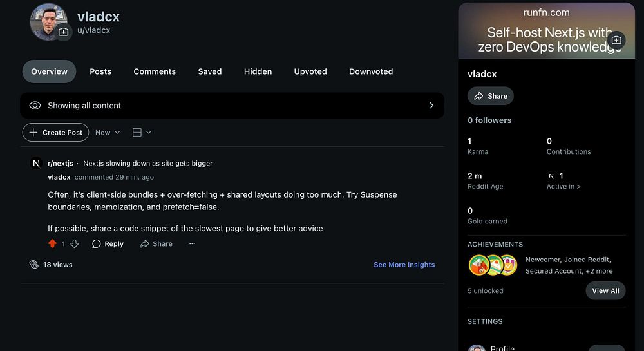The height and width of the screenshot is (351, 644).
Task: Upvote the vladcx comment
Action: click(x=52, y=244)
